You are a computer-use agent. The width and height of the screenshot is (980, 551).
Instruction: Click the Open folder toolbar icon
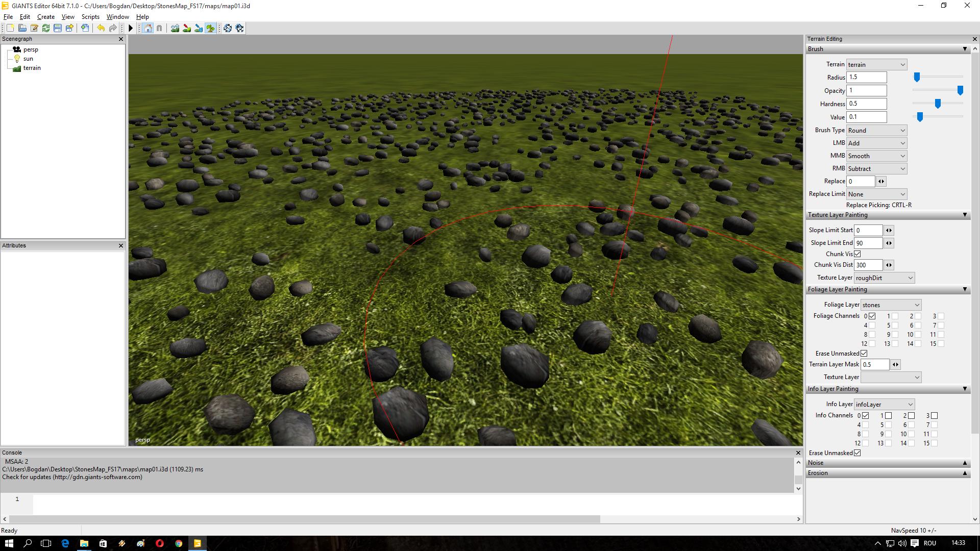[22, 28]
